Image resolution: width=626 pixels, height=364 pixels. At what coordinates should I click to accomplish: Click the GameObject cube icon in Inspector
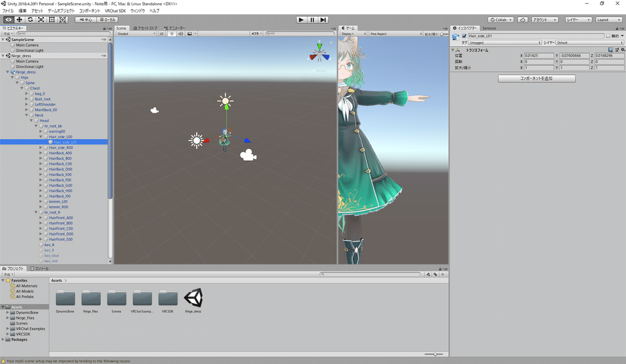456,37
